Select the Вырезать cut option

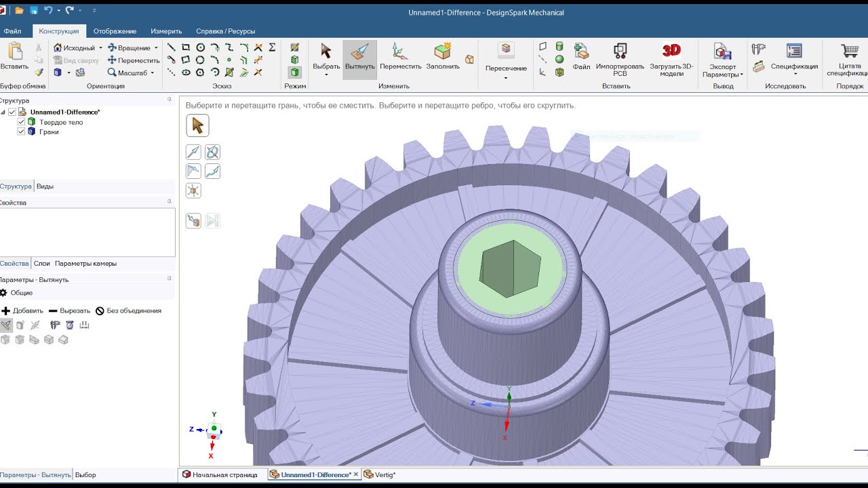tap(69, 311)
